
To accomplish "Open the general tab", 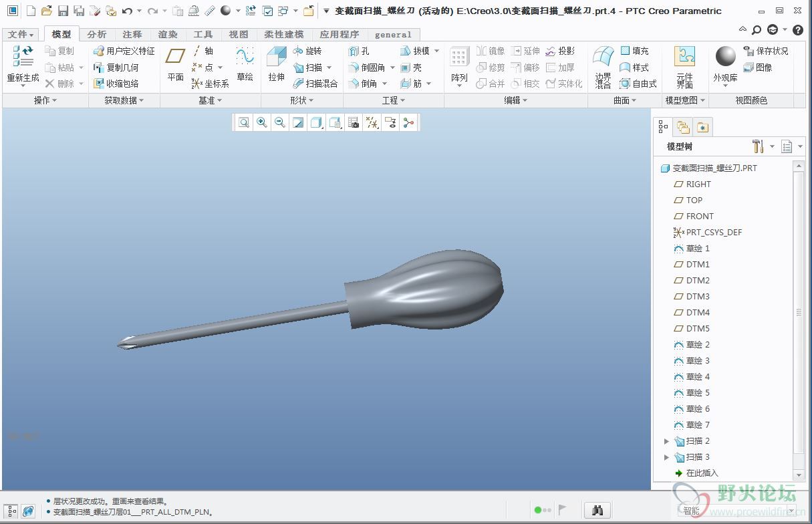I will tap(393, 34).
